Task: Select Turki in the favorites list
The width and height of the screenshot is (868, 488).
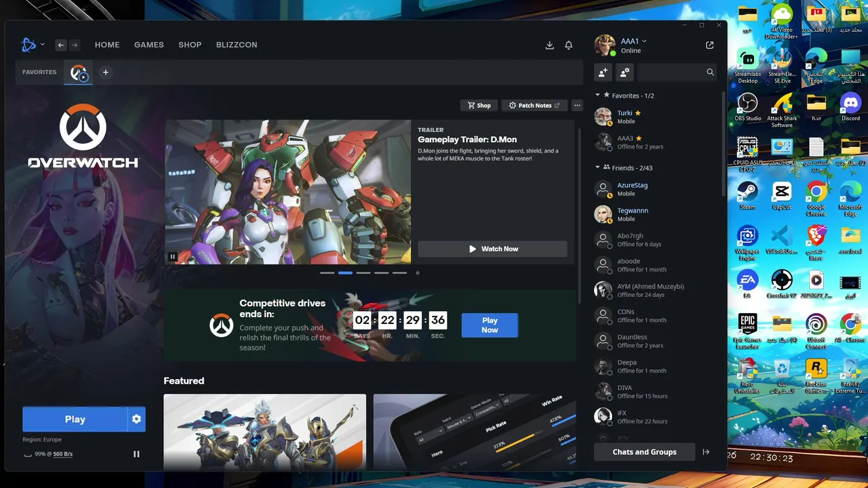Action: [655, 117]
